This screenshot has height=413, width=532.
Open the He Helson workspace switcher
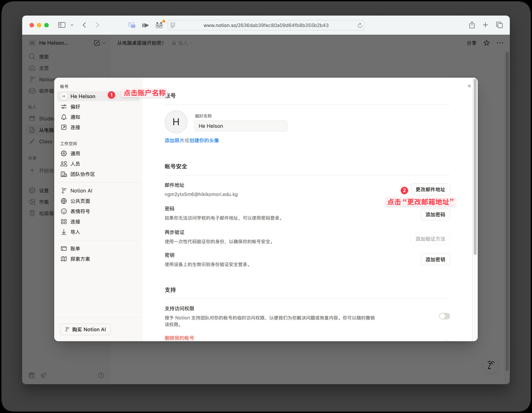pyautogui.click(x=54, y=43)
